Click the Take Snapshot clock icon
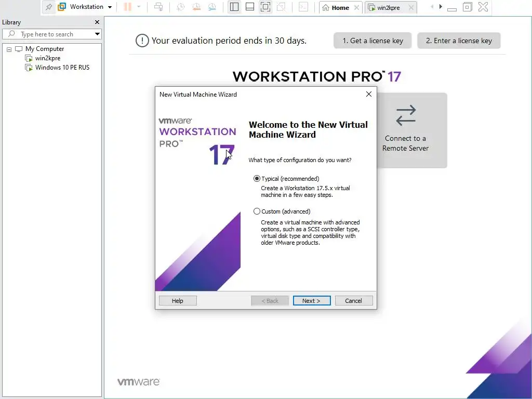The height and width of the screenshot is (399, 532). pos(180,7)
